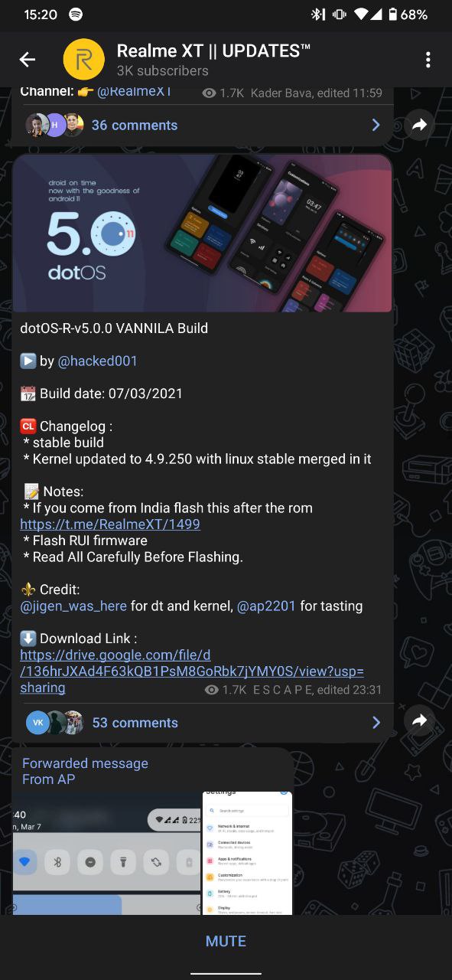Open the @ap2201 mention
The height and width of the screenshot is (980, 452).
click(266, 606)
